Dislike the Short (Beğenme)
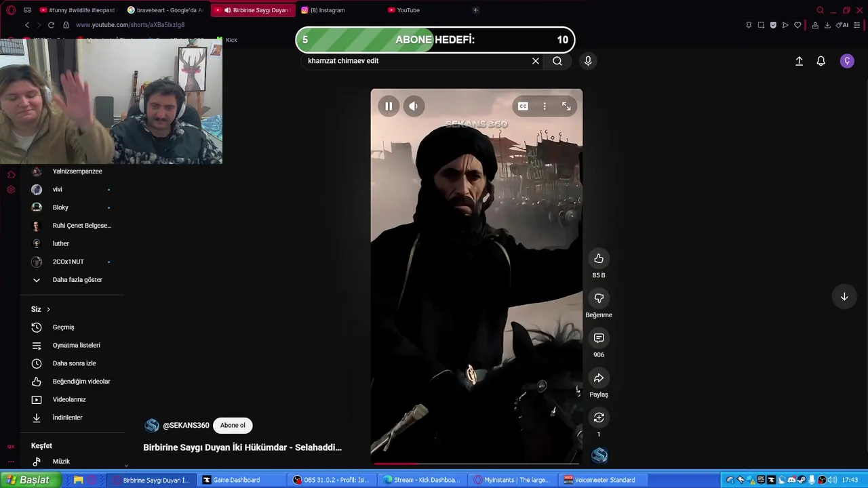This screenshot has width=868, height=488. (x=599, y=298)
